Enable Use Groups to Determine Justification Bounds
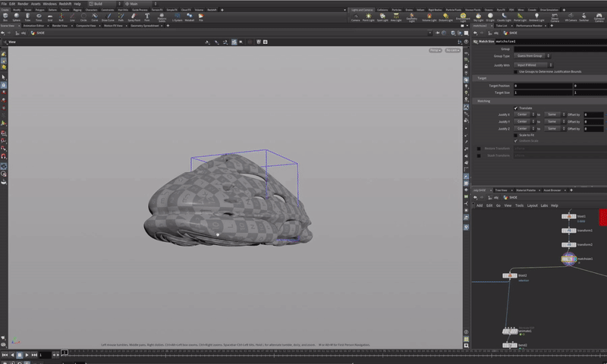This screenshot has height=364, width=607. (x=516, y=71)
